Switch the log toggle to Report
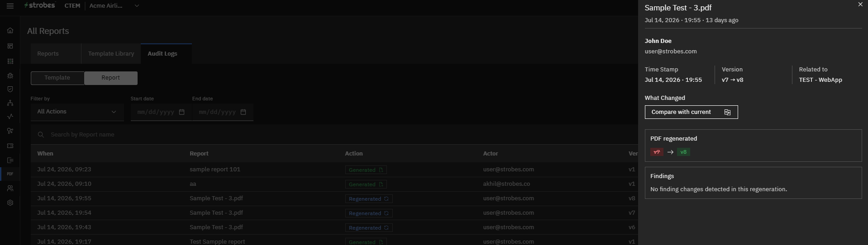Image resolution: width=868 pixels, height=245 pixels. click(111, 78)
